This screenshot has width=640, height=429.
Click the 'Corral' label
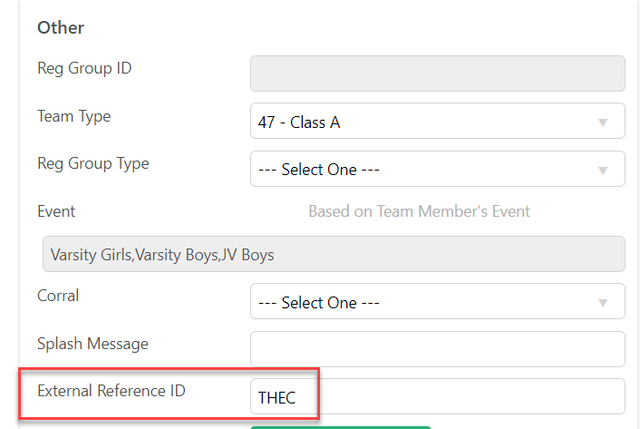pyautogui.click(x=58, y=296)
